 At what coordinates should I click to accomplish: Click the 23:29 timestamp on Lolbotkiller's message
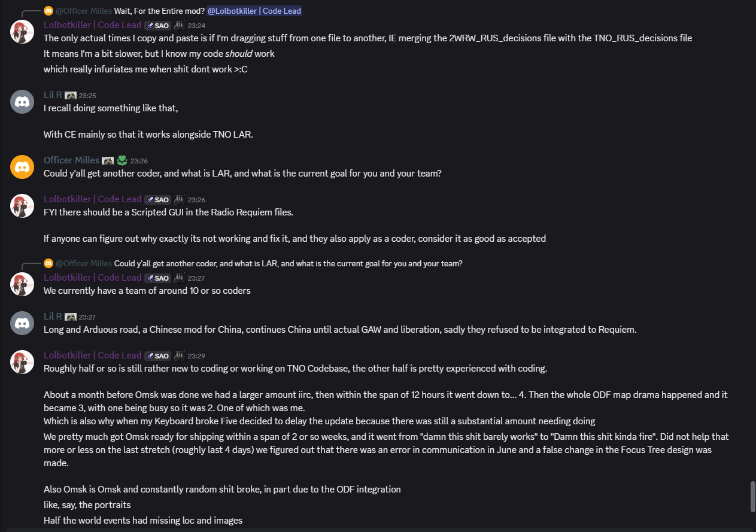click(x=196, y=356)
